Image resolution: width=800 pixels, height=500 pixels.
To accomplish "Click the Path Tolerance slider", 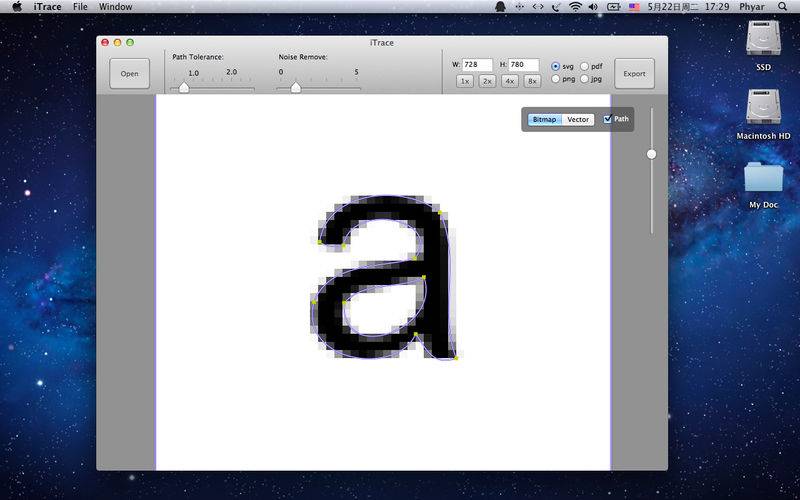I will [x=184, y=88].
